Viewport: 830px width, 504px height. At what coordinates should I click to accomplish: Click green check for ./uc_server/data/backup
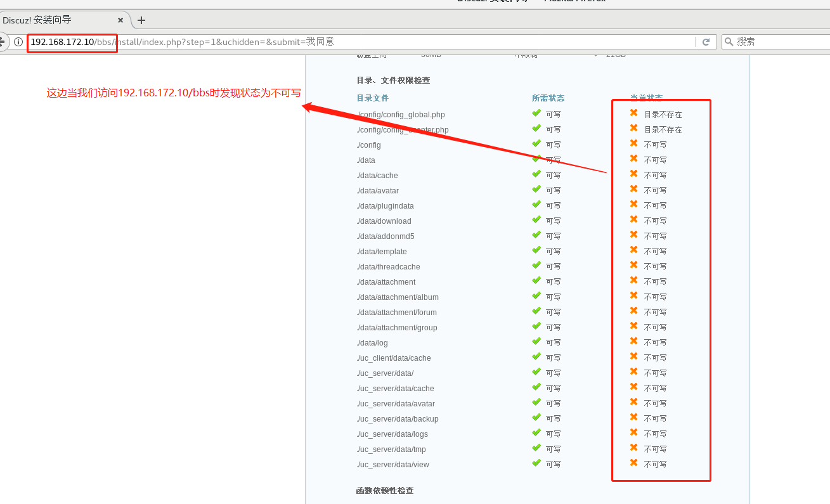(x=536, y=417)
